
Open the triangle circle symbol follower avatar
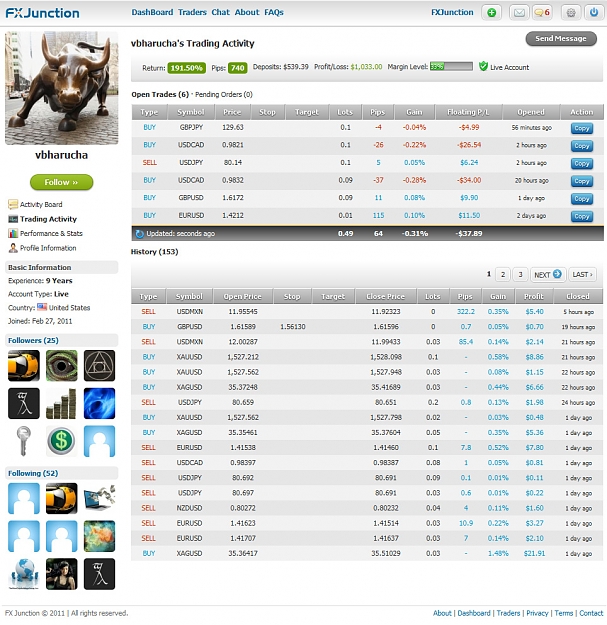click(99, 366)
